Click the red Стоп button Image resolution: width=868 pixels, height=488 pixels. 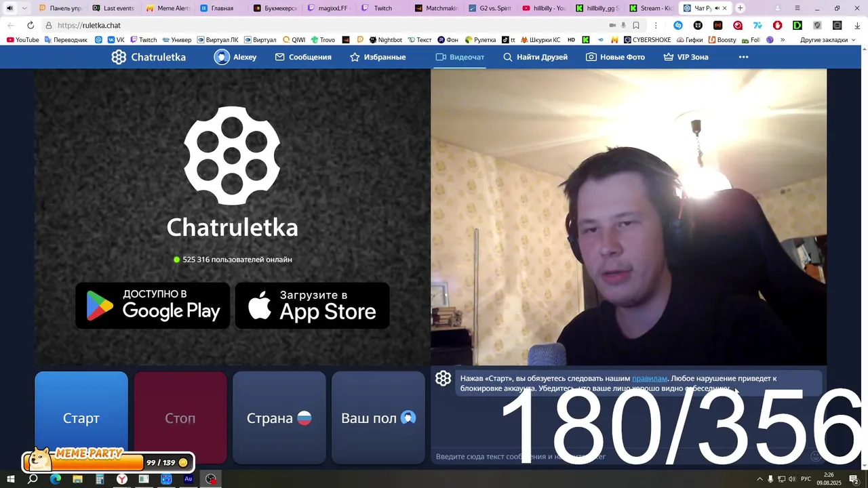pos(180,418)
